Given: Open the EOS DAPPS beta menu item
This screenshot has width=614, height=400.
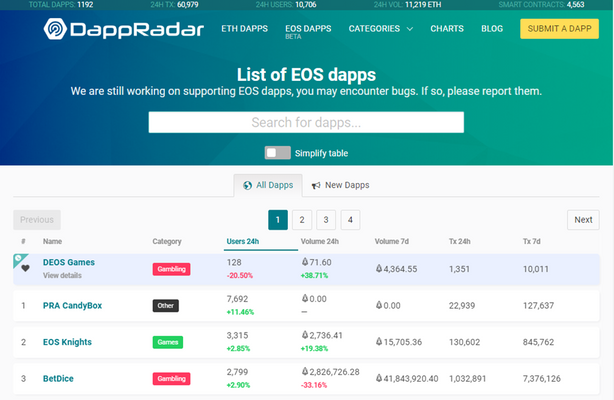Looking at the screenshot, I should (308, 31).
